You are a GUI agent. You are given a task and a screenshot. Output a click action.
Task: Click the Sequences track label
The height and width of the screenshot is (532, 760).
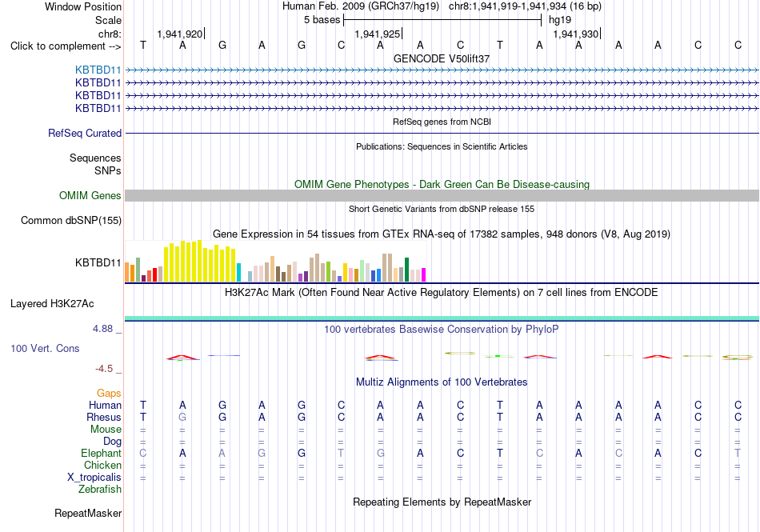(95, 158)
